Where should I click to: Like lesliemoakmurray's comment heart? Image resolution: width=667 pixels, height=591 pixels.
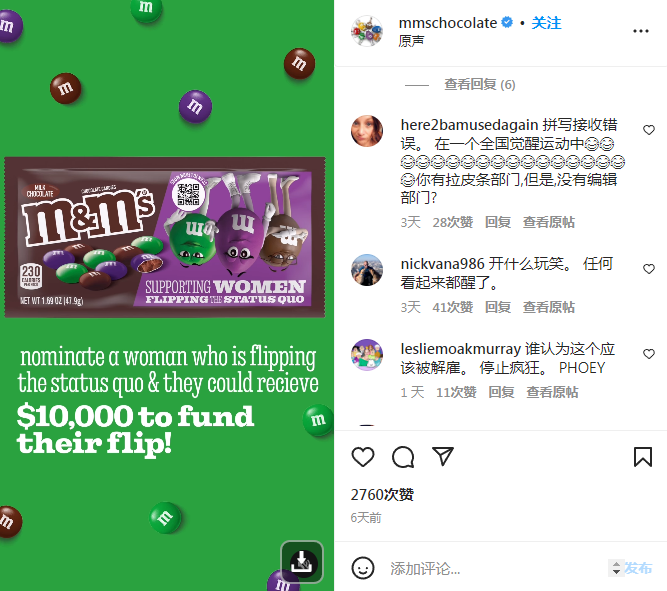coord(649,354)
